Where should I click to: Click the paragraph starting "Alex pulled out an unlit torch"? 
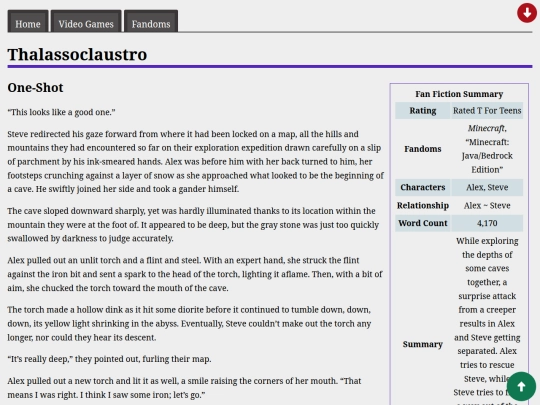pyautogui.click(x=195, y=274)
